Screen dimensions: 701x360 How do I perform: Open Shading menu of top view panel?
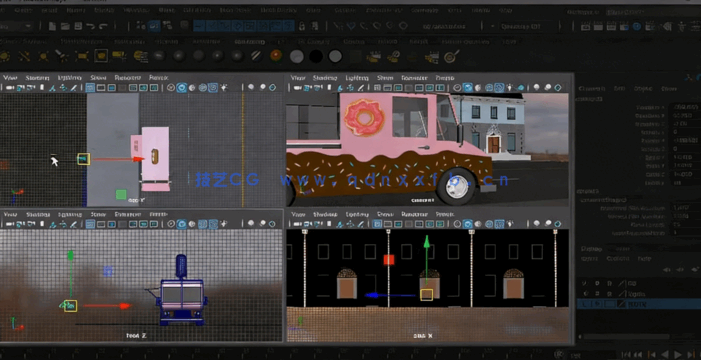point(37,78)
